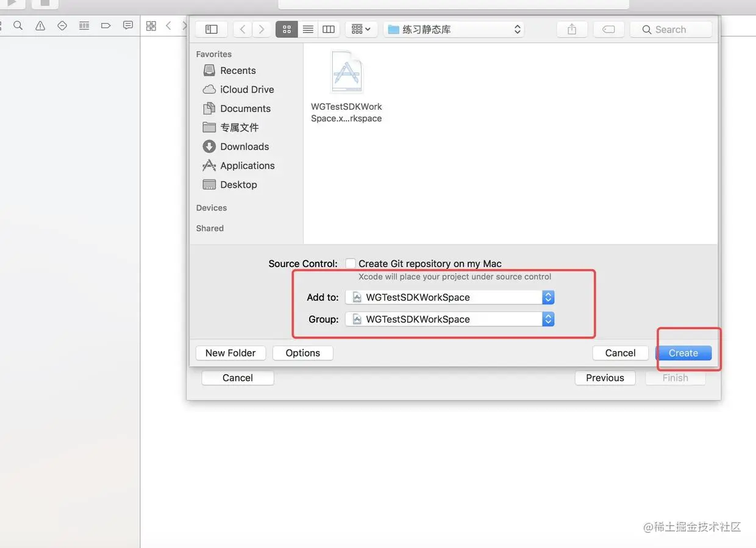Click the Previous button

point(605,378)
